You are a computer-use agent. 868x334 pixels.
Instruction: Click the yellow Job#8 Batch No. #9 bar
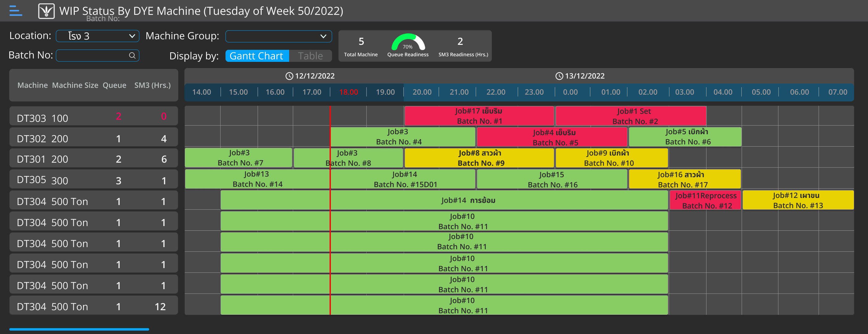coord(479,158)
